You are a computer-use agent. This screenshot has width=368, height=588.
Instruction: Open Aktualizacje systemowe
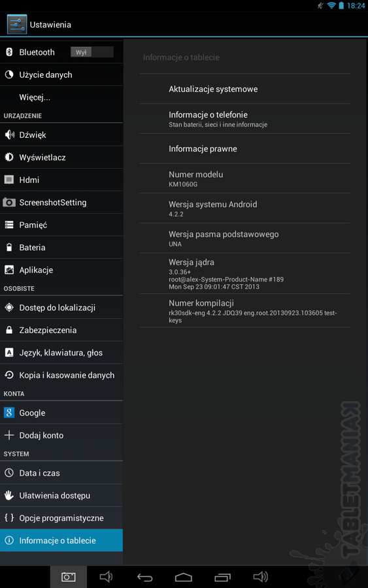(x=244, y=89)
